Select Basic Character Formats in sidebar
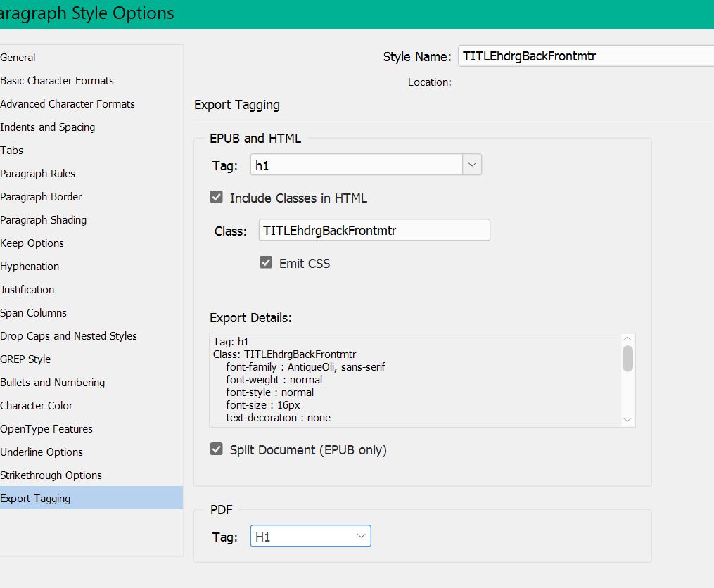Image resolution: width=714 pixels, height=588 pixels. [91, 81]
